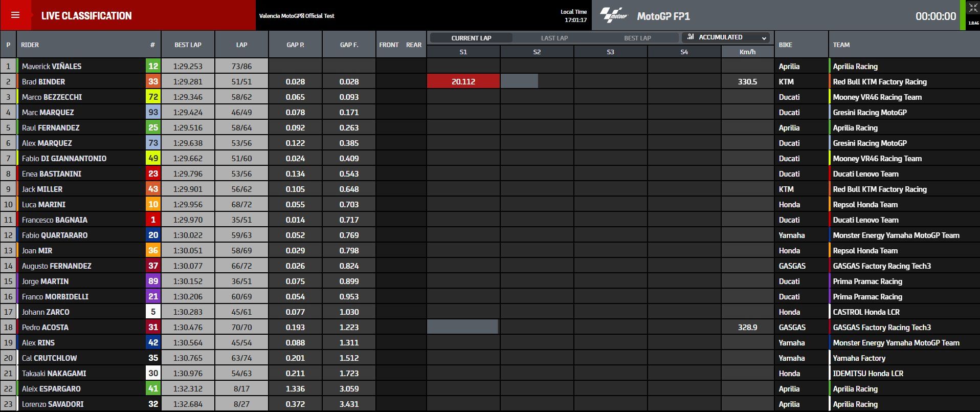Switch to CURRENT LAP tab
Image resolution: width=980 pixels, height=412 pixels.
(x=471, y=38)
